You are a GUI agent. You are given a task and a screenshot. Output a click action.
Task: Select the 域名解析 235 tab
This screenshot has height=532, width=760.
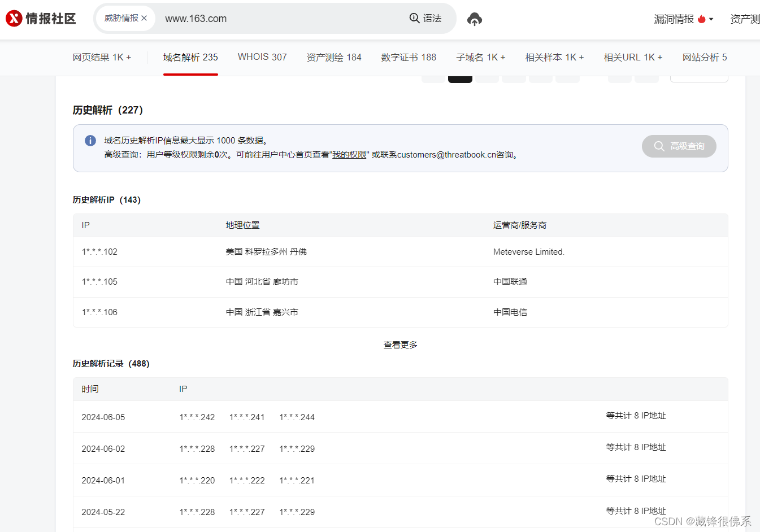[x=190, y=58]
